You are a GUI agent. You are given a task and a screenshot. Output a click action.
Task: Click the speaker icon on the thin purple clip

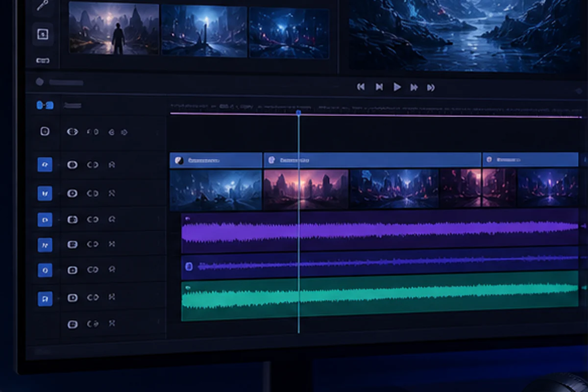pyautogui.click(x=189, y=267)
